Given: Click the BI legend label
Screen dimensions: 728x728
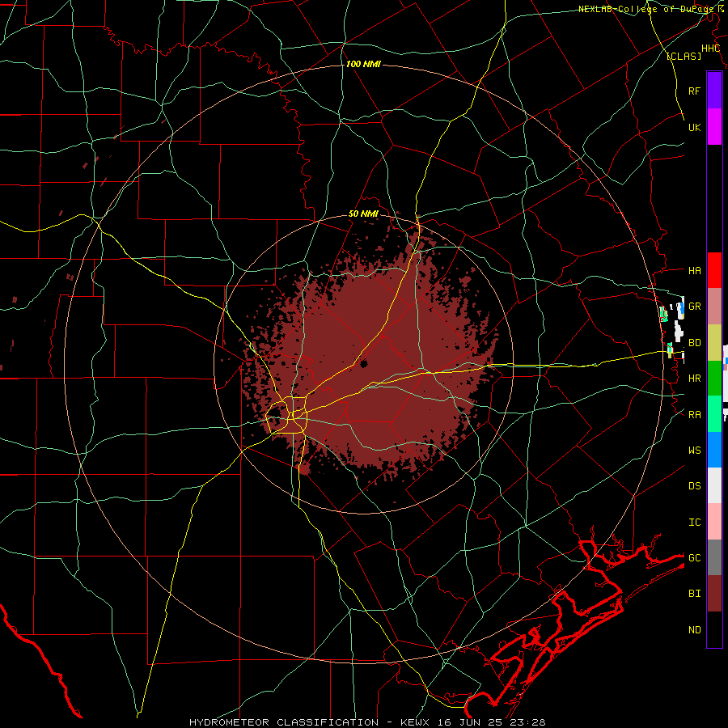Looking at the screenshot, I should pyautogui.click(x=694, y=594).
